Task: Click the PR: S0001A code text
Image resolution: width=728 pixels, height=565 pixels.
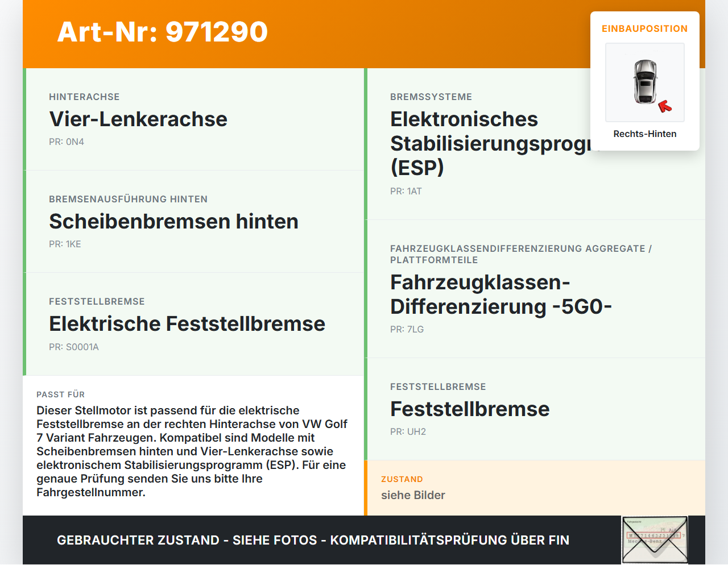Action: tap(74, 346)
